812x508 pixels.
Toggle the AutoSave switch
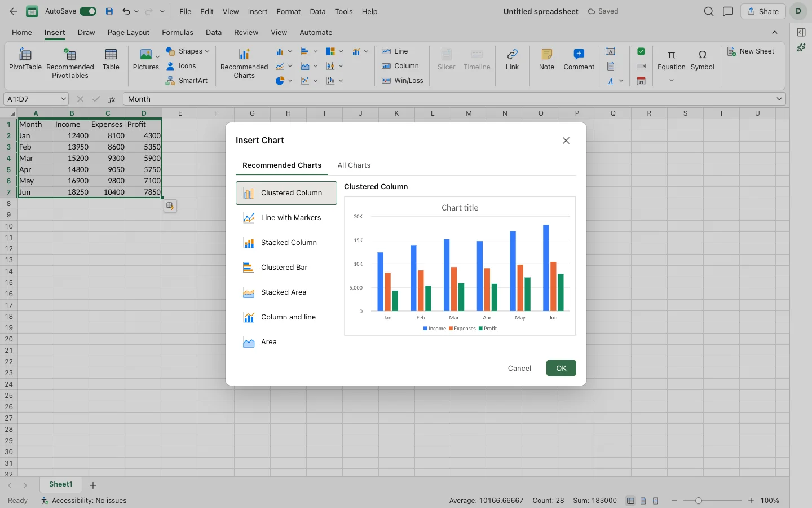tap(88, 11)
